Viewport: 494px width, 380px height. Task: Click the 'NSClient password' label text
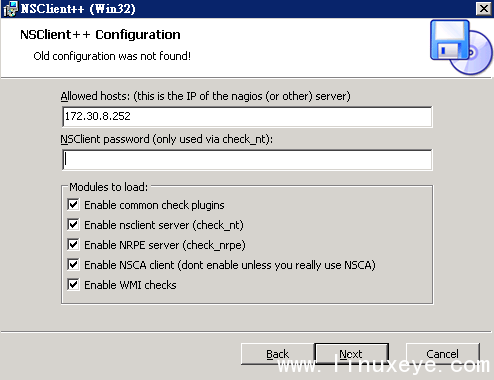pos(166,139)
